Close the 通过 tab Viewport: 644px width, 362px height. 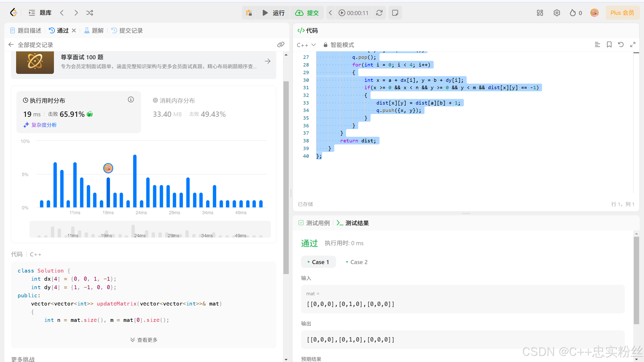(x=74, y=31)
